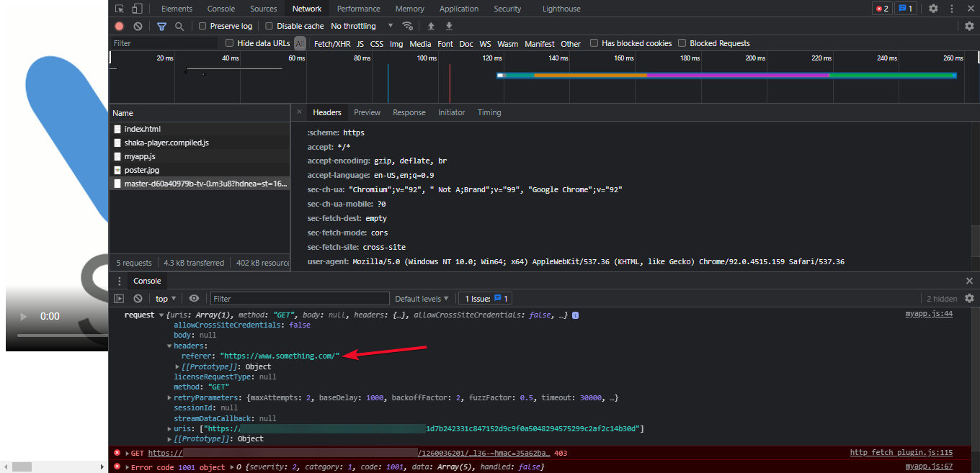Open Network panel settings gear
The height and width of the screenshot is (473, 980).
[x=969, y=26]
